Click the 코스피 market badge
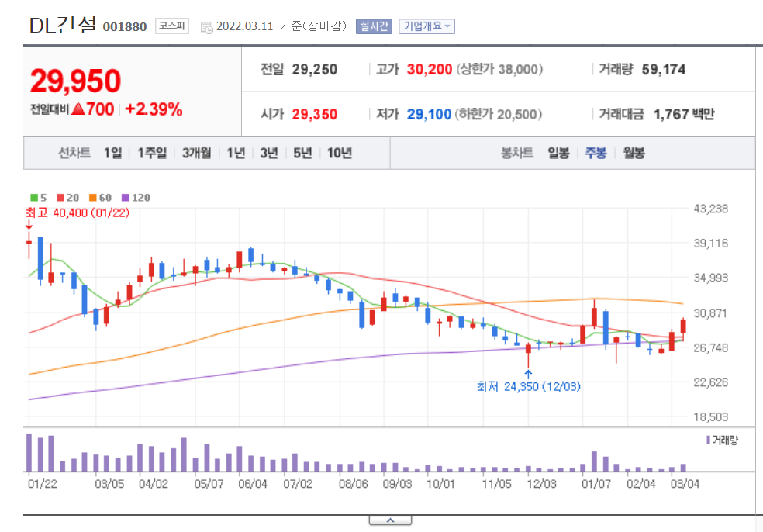This screenshot has height=532, width=763. point(172,26)
